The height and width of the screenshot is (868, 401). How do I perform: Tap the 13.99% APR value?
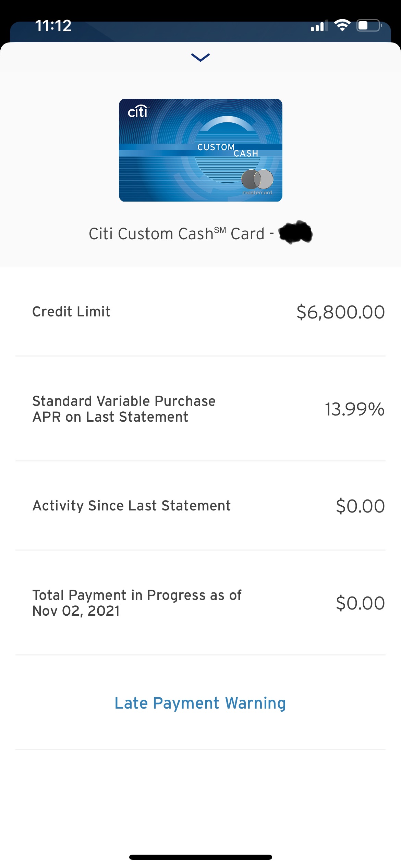pyautogui.click(x=354, y=409)
